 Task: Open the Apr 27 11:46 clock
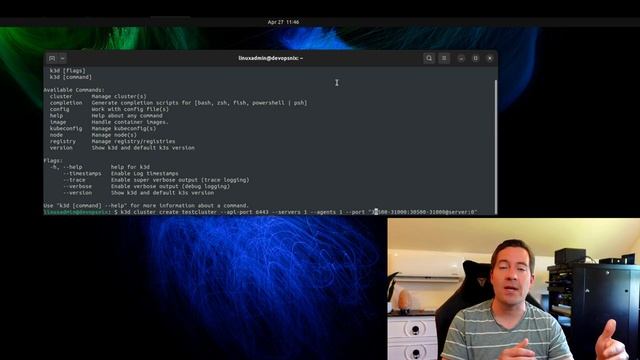[283, 22]
